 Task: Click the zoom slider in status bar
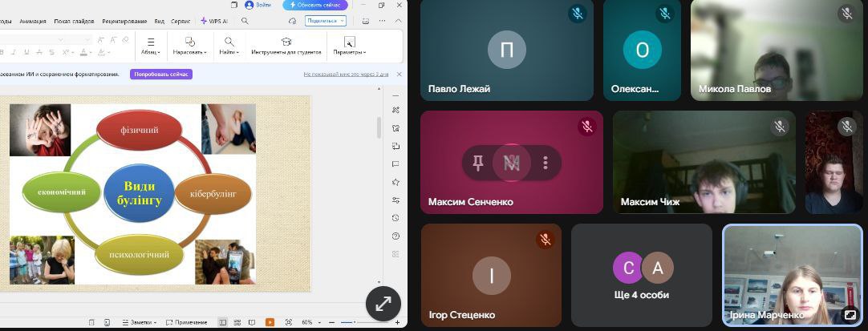click(347, 322)
